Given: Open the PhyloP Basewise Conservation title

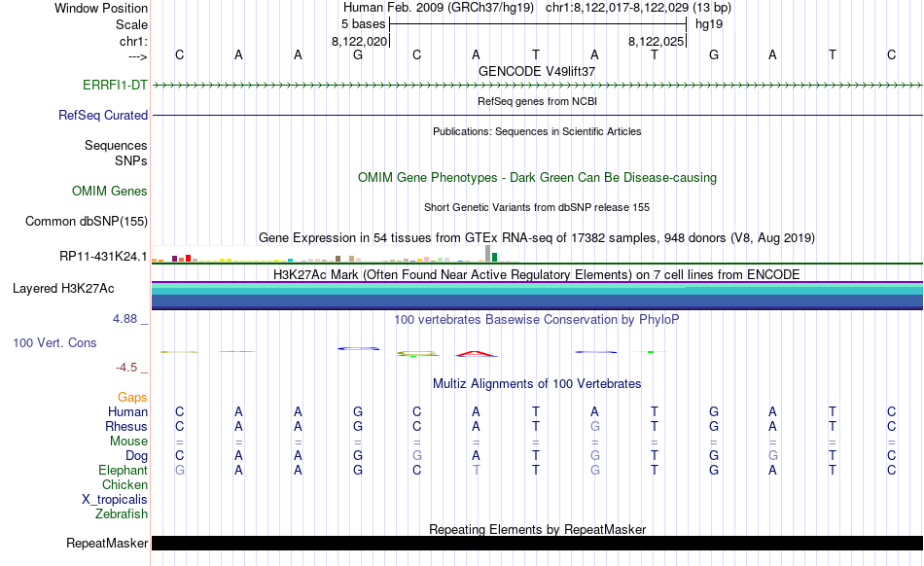Looking at the screenshot, I should [537, 319].
